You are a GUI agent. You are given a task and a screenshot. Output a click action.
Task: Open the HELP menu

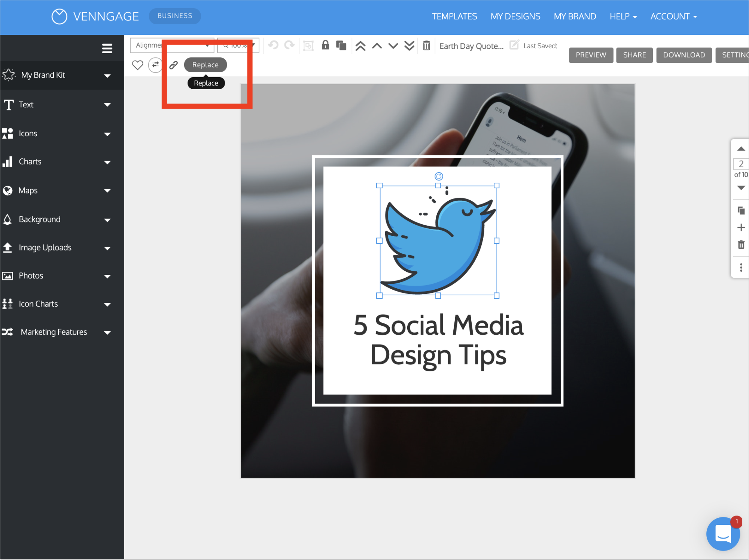point(623,16)
